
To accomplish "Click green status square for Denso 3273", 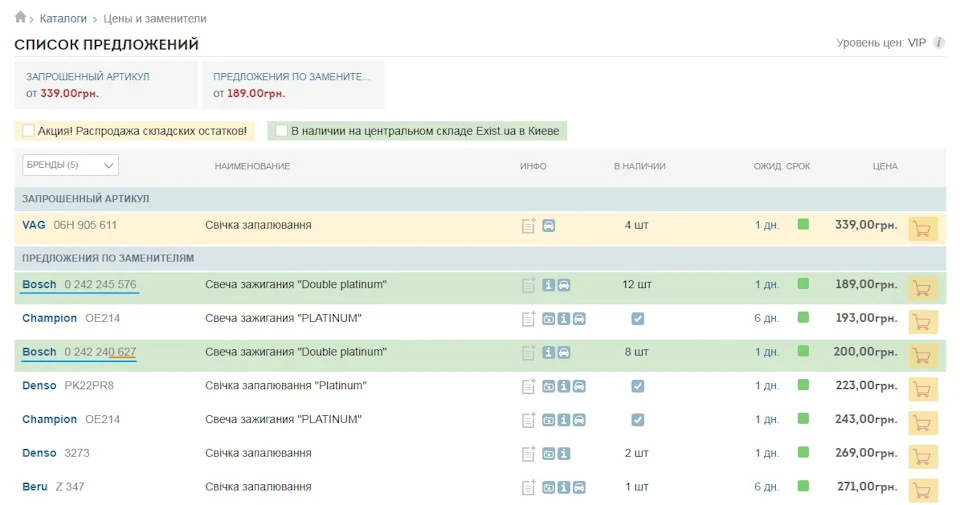I will [803, 452].
